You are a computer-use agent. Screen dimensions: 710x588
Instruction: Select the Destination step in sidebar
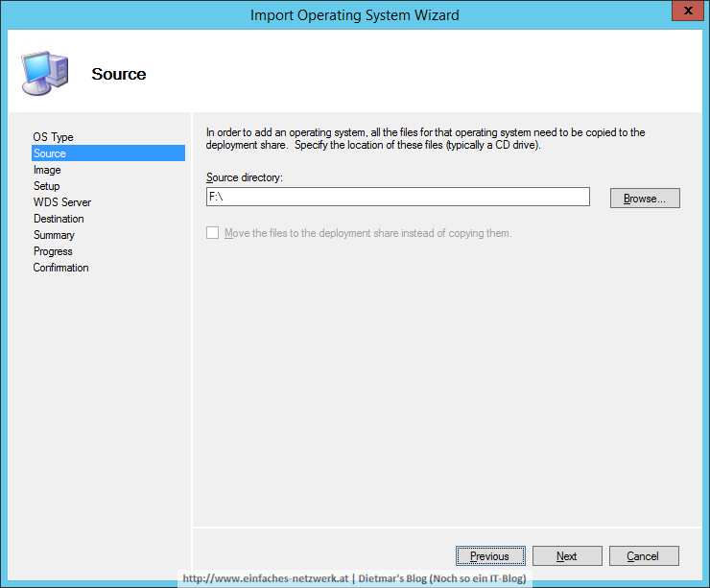click(x=59, y=219)
